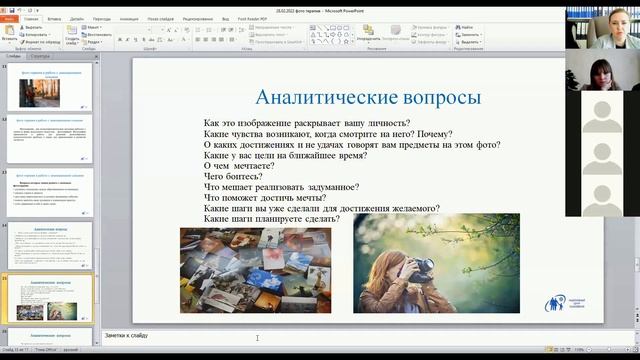The height and width of the screenshot is (360, 640).
Task: Switch to the Review (Рецензирование) ribbon tab
Action: point(198,19)
